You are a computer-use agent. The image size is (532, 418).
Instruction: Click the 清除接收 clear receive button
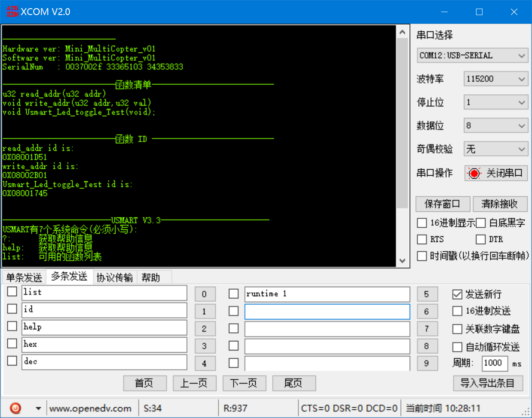tap(499, 204)
